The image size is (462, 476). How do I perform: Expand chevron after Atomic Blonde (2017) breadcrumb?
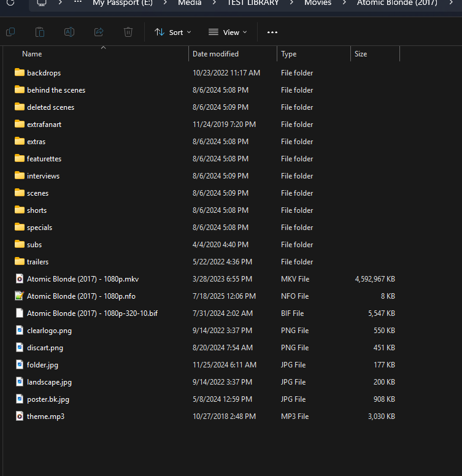click(x=452, y=3)
